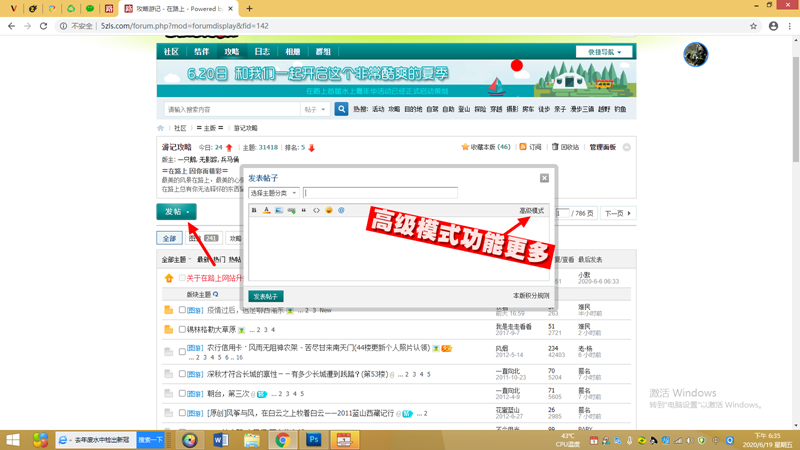Click the @ mention icon in editor

pos(341,210)
